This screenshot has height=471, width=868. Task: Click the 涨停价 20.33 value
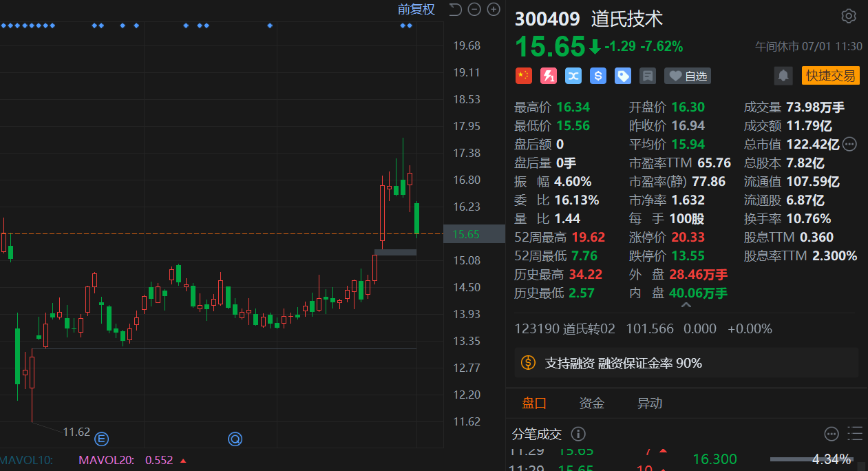pyautogui.click(x=688, y=237)
